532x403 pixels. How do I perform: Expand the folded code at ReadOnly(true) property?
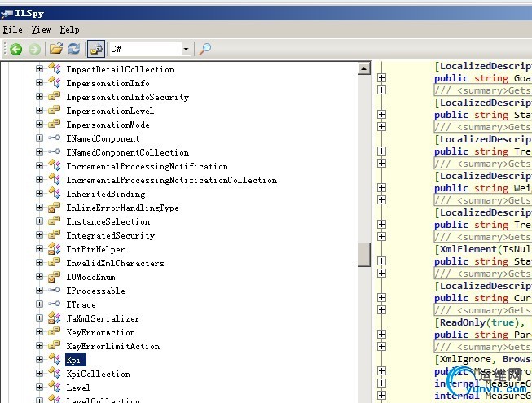pyautogui.click(x=382, y=334)
